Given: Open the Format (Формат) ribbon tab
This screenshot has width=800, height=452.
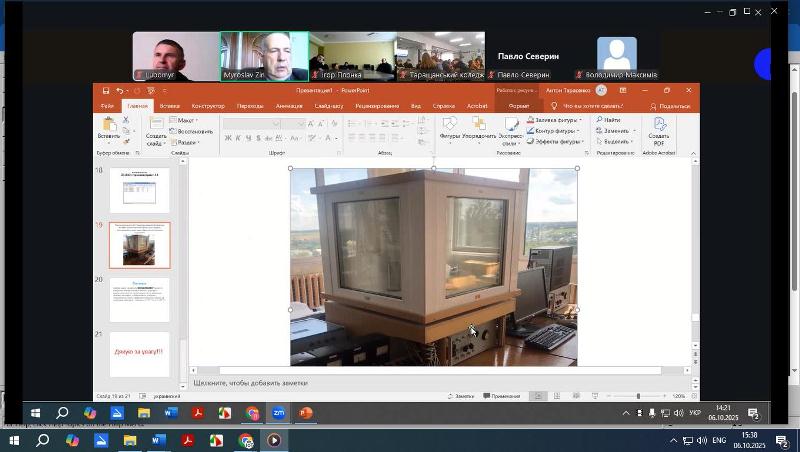Looking at the screenshot, I should 519,105.
